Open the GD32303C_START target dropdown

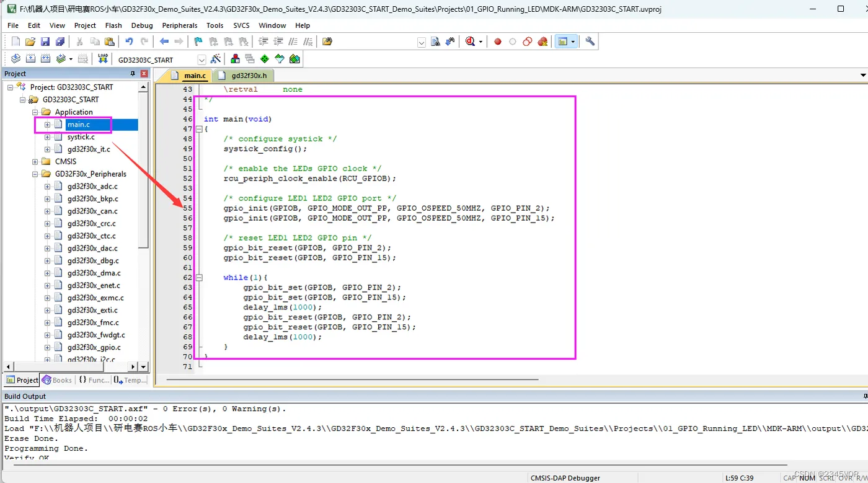tap(201, 60)
